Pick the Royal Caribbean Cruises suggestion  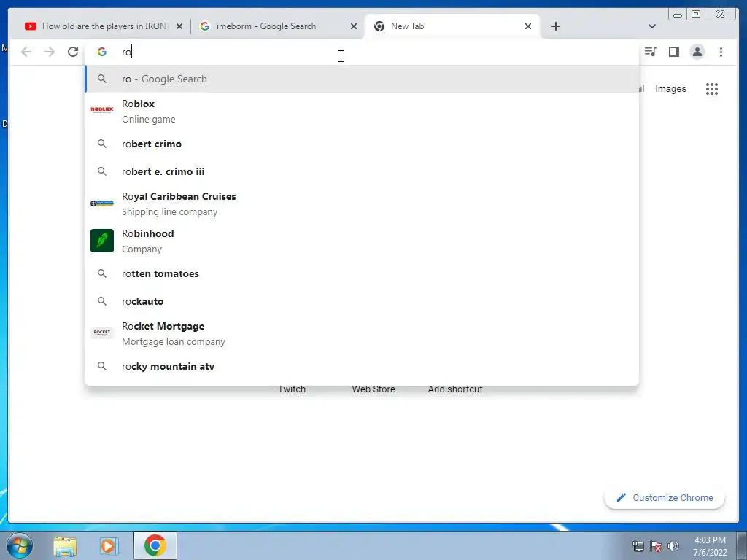362,204
